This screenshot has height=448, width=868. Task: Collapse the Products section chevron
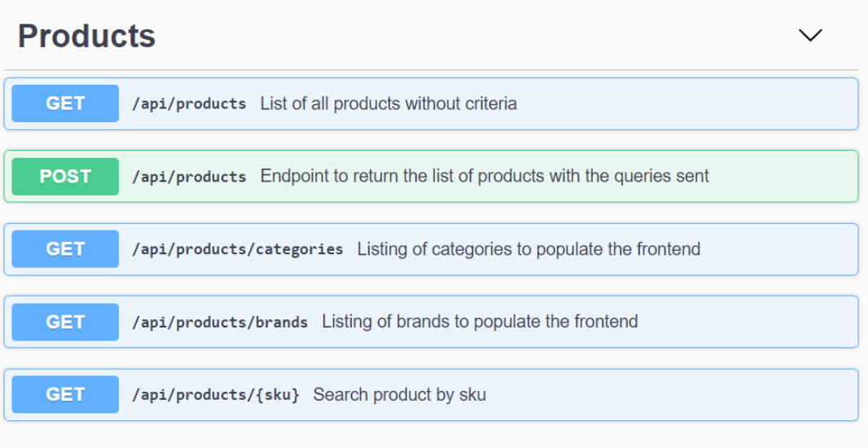pos(810,35)
